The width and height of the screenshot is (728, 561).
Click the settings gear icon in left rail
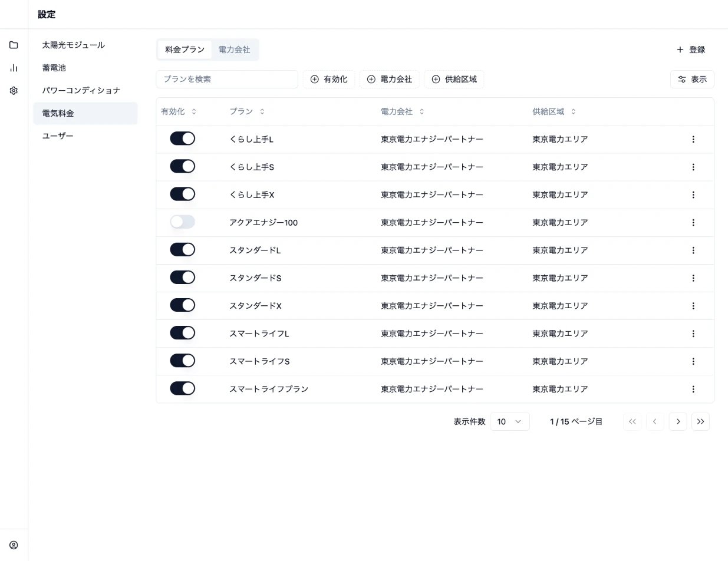tap(14, 91)
